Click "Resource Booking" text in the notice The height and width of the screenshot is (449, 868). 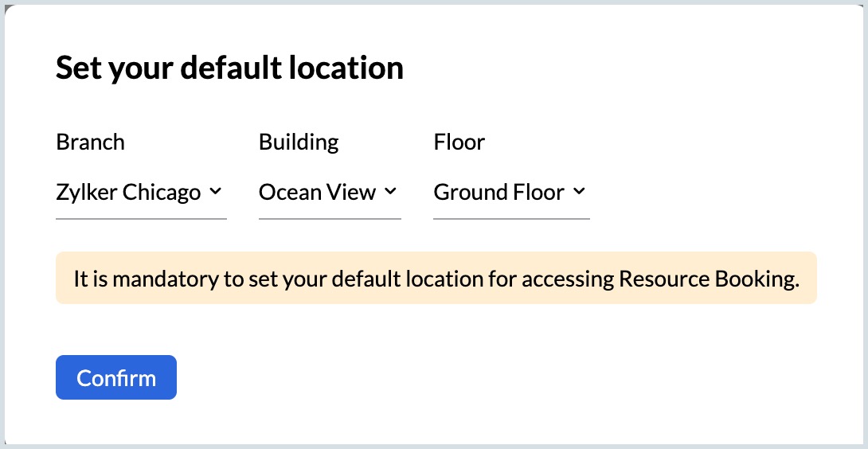coord(709,279)
